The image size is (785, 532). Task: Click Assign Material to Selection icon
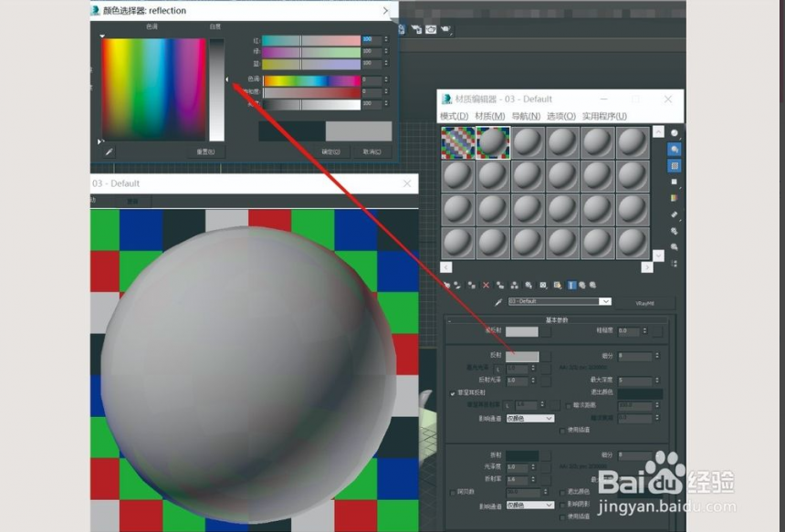click(x=472, y=286)
